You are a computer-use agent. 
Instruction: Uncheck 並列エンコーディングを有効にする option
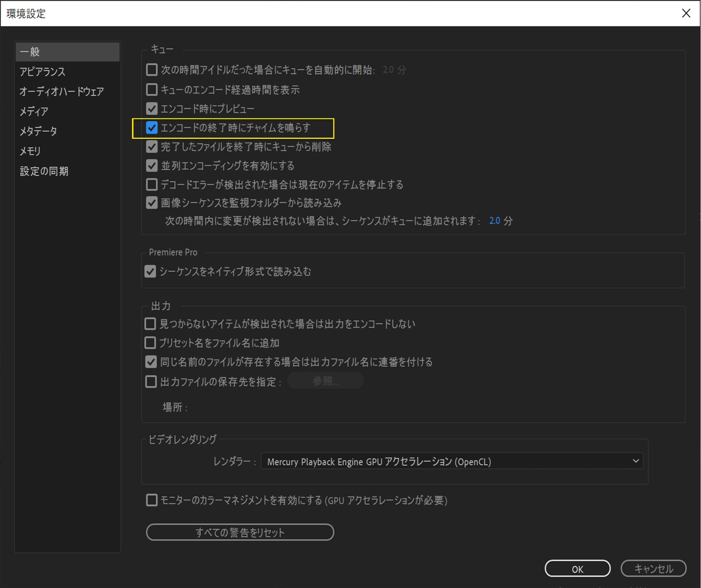(x=152, y=166)
